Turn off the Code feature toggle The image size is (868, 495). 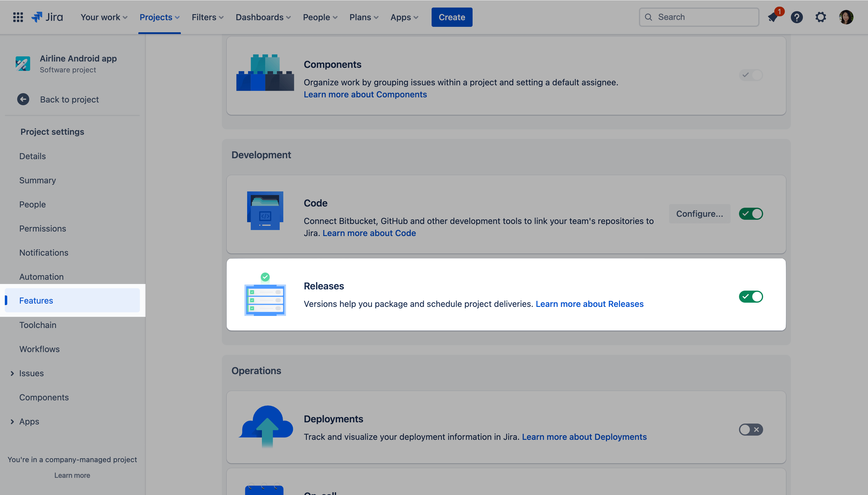[x=751, y=213]
